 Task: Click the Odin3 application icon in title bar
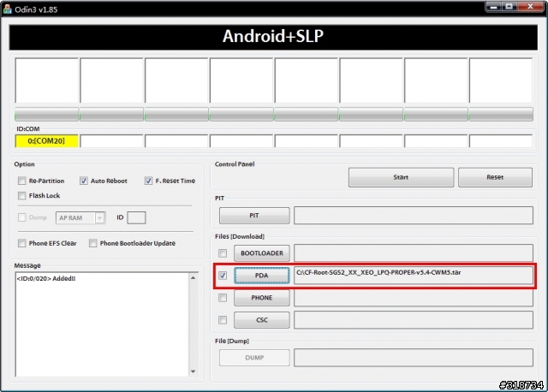(7, 9)
